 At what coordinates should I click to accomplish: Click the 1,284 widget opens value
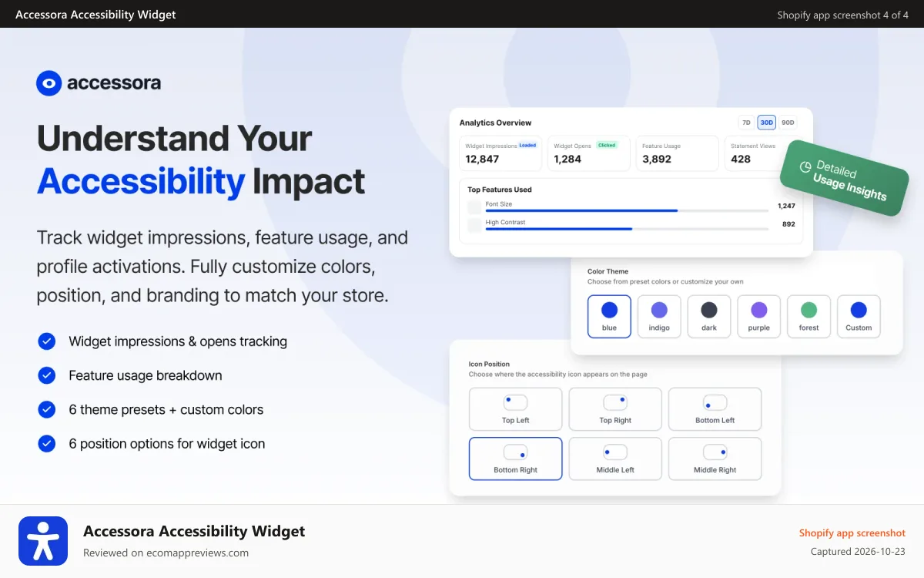click(x=567, y=160)
